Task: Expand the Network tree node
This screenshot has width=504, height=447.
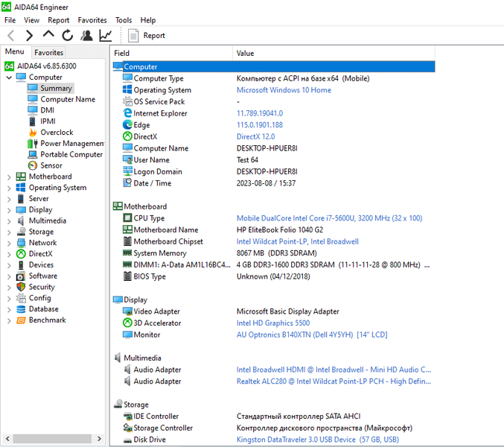Action: (9, 243)
